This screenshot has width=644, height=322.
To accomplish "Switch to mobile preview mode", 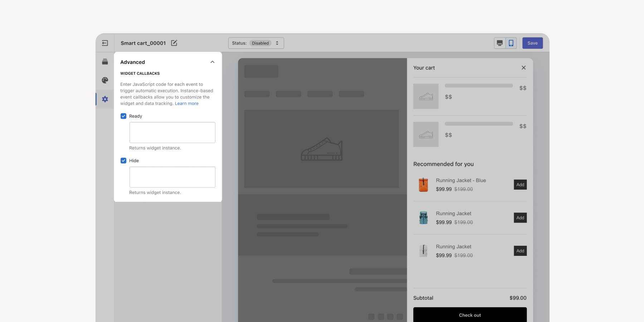I will pyautogui.click(x=511, y=43).
